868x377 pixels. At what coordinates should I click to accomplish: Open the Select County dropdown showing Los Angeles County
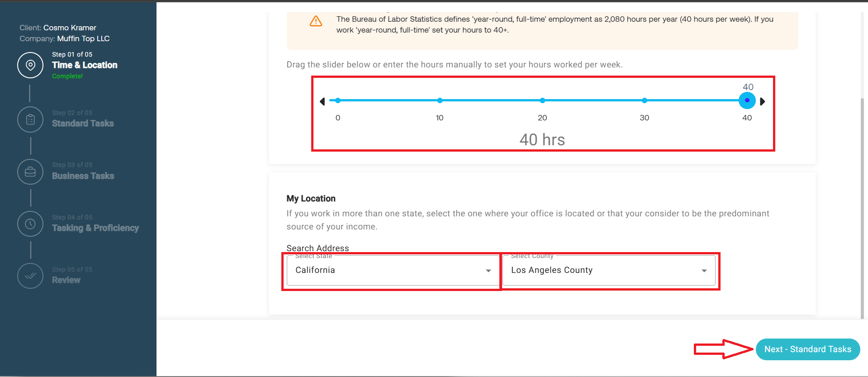click(609, 270)
